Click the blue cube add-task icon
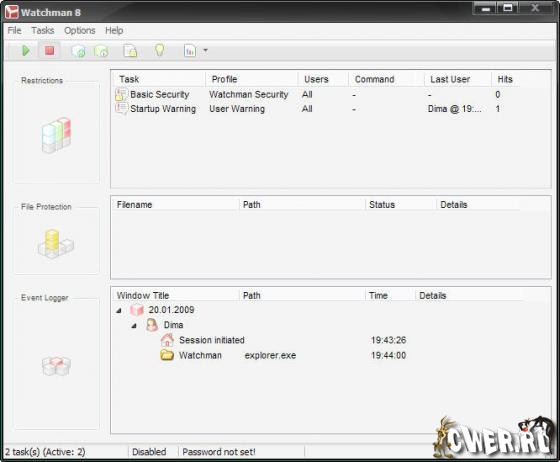This screenshot has height=462, width=560. pyautogui.click(x=78, y=51)
